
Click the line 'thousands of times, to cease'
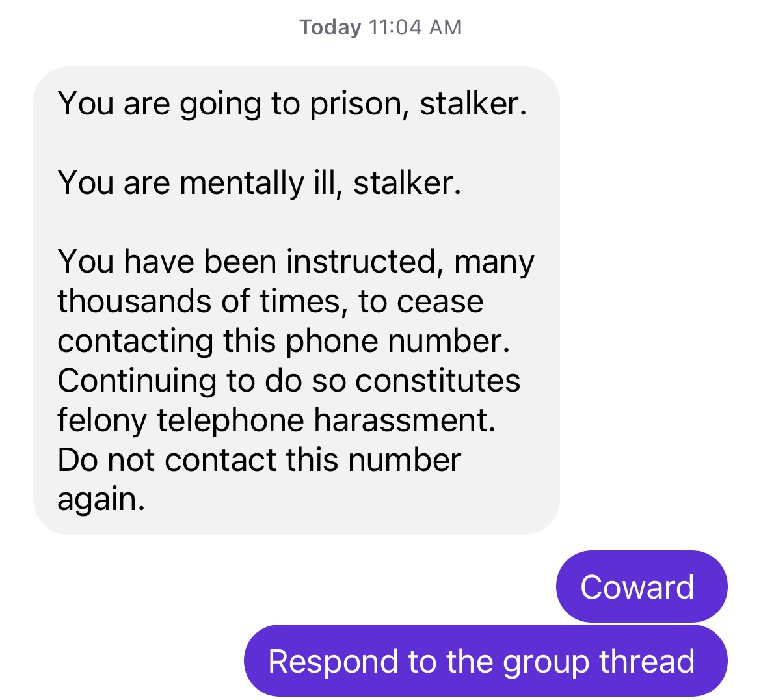click(x=271, y=301)
